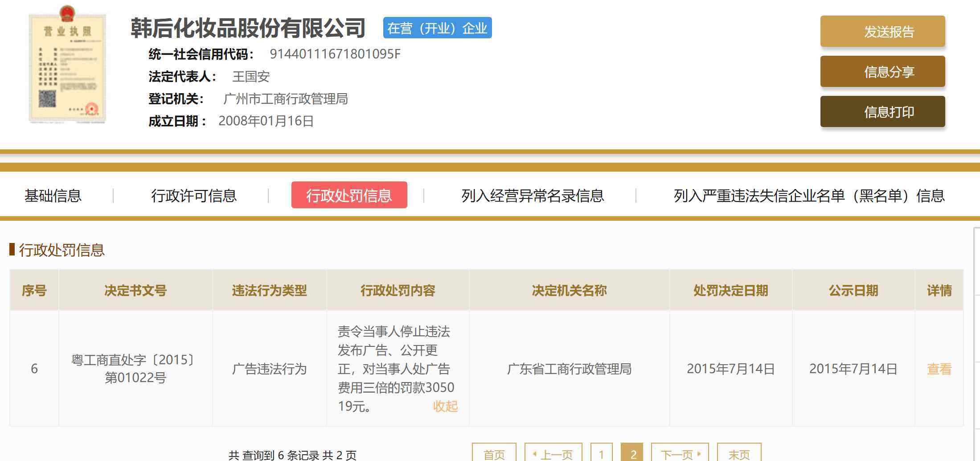Viewport: 980px width, 461px height.
Task: Click the 违法行为类型 column header
Action: coord(270,290)
